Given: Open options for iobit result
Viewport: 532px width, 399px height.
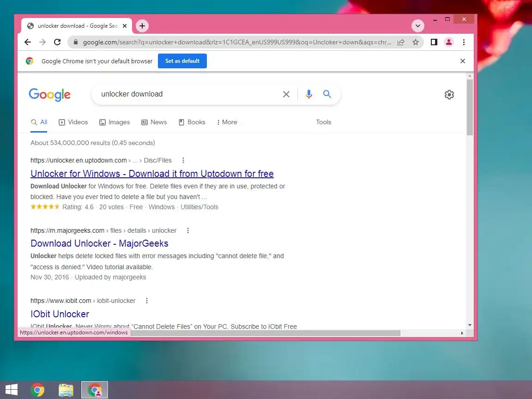Looking at the screenshot, I should coord(147,301).
